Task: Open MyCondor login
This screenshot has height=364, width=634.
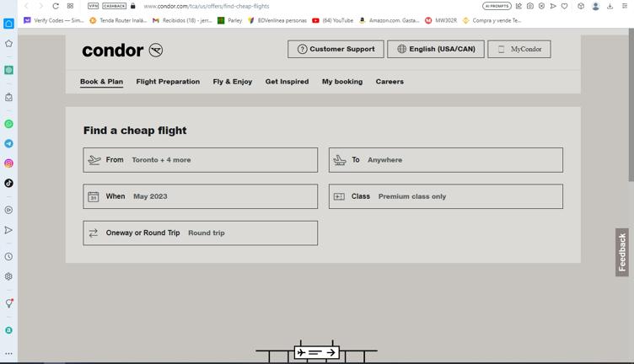Action: [x=519, y=49]
